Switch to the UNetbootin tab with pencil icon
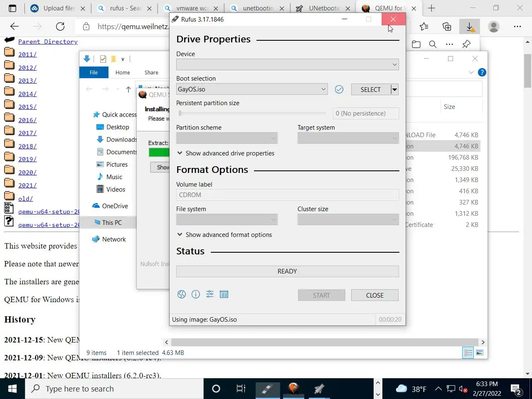532x399 pixels. [323, 8]
